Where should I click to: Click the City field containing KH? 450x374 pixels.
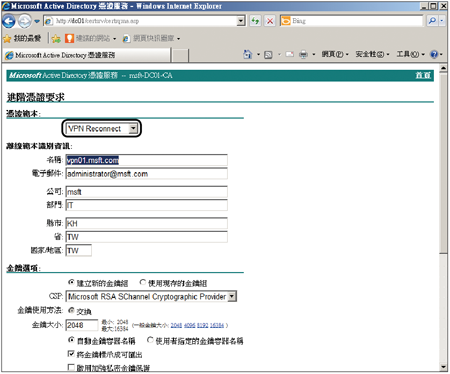pyautogui.click(x=147, y=223)
